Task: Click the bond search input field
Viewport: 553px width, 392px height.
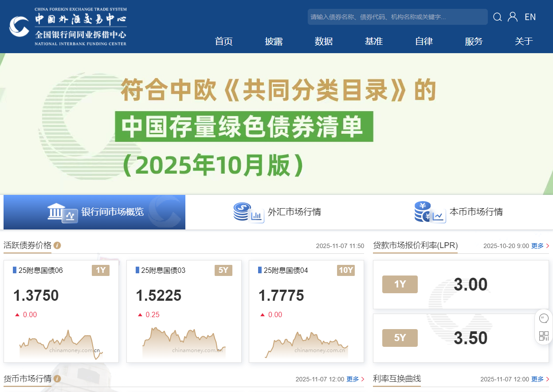Action: 397,16
